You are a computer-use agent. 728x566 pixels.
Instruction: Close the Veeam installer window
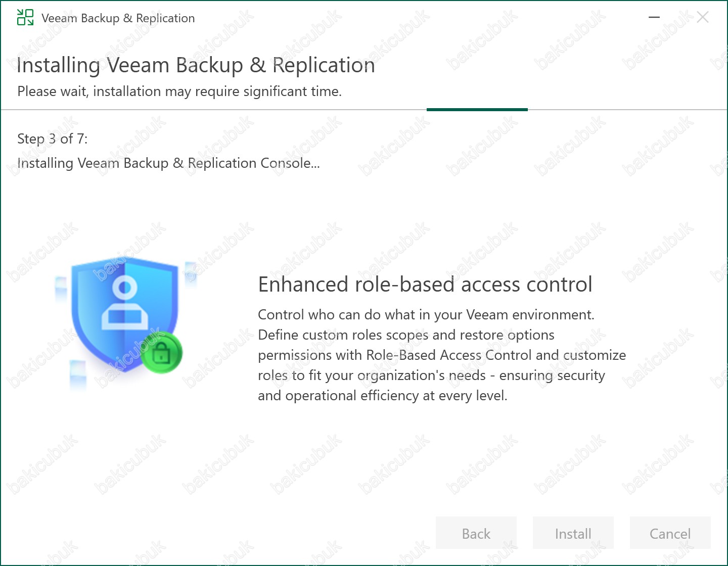pyautogui.click(x=702, y=17)
